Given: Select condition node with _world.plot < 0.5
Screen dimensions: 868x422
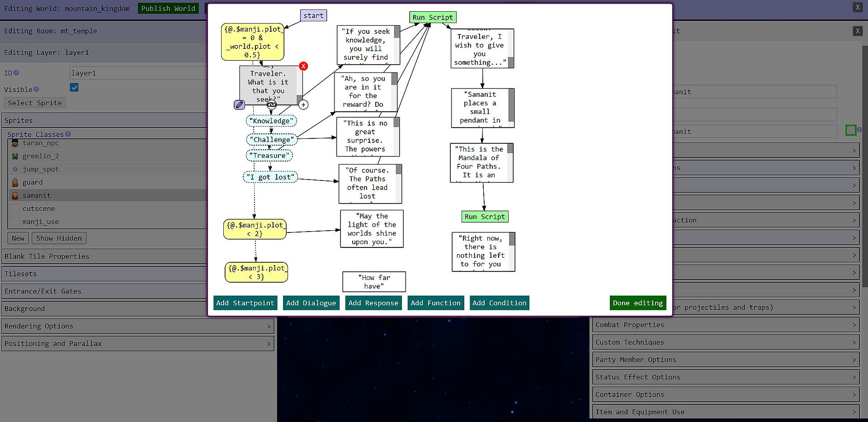Looking at the screenshot, I should [253, 42].
